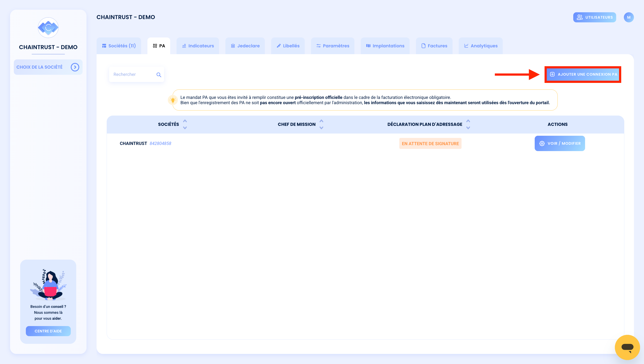Open the yellow chat support bubble

[x=627, y=347]
